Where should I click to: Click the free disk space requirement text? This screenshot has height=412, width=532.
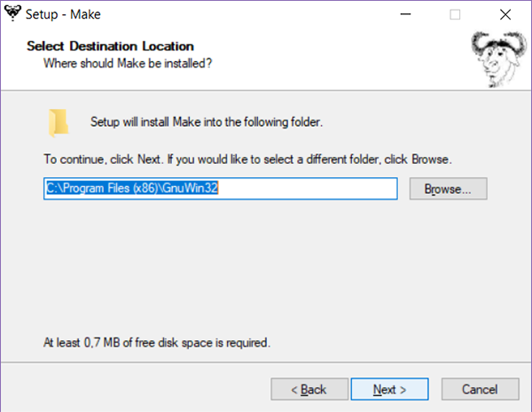point(156,341)
